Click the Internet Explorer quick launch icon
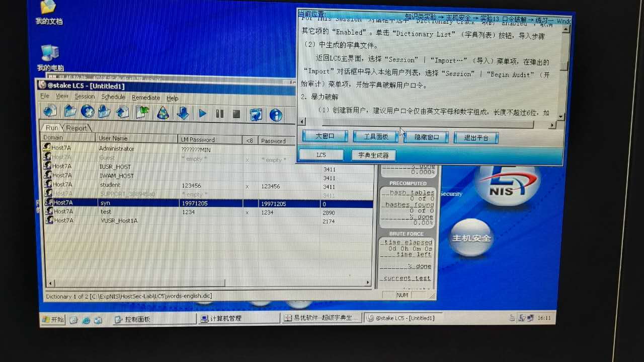The width and height of the screenshot is (644, 362). [86, 319]
